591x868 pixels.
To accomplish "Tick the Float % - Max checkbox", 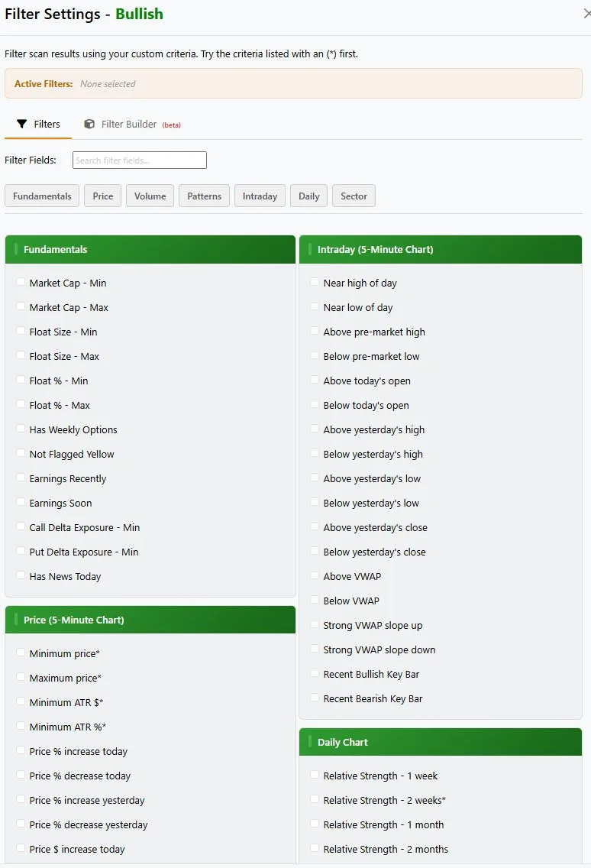I will pyautogui.click(x=21, y=404).
